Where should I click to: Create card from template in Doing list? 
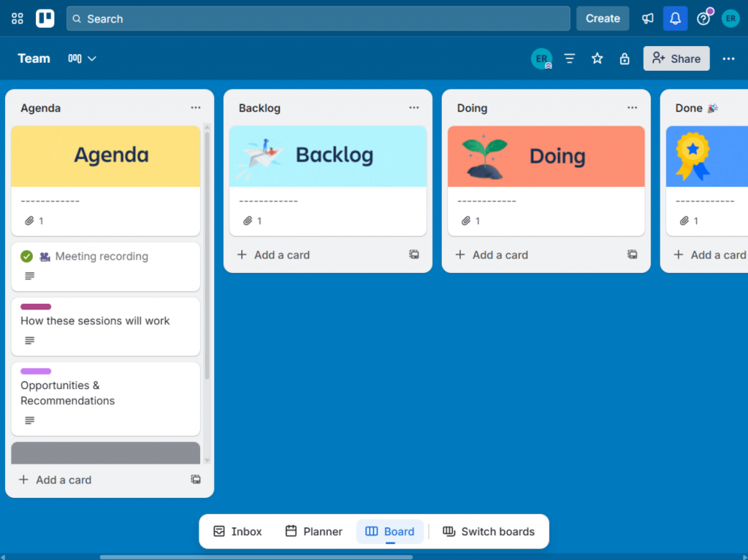click(632, 254)
